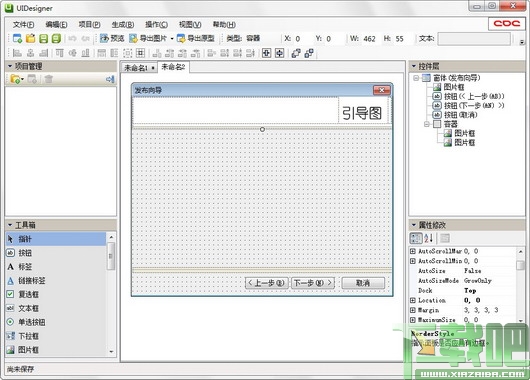Open the dropdown arrow beside 导出图片
This screenshot has height=380, width=530.
pos(172,39)
